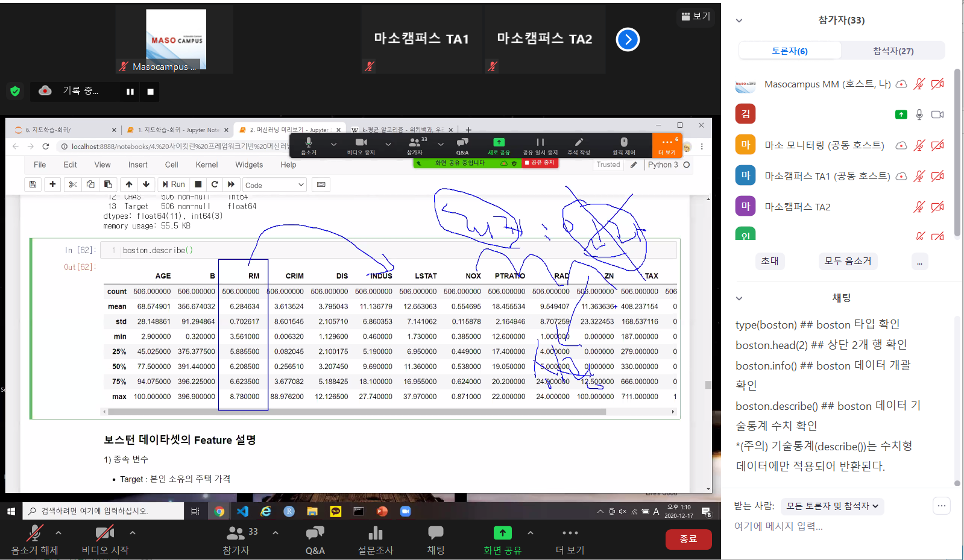Switch to the attendees (참석자) tab

893,51
